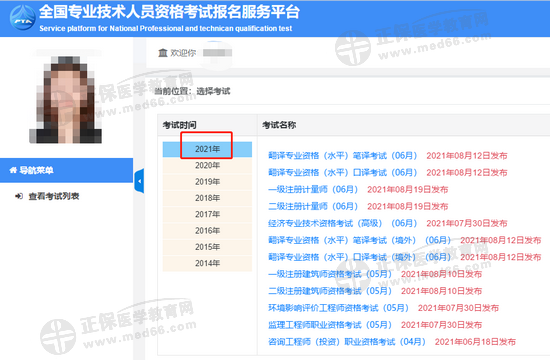
Task: Choose 2018年 in exam time list
Action: 207,198
